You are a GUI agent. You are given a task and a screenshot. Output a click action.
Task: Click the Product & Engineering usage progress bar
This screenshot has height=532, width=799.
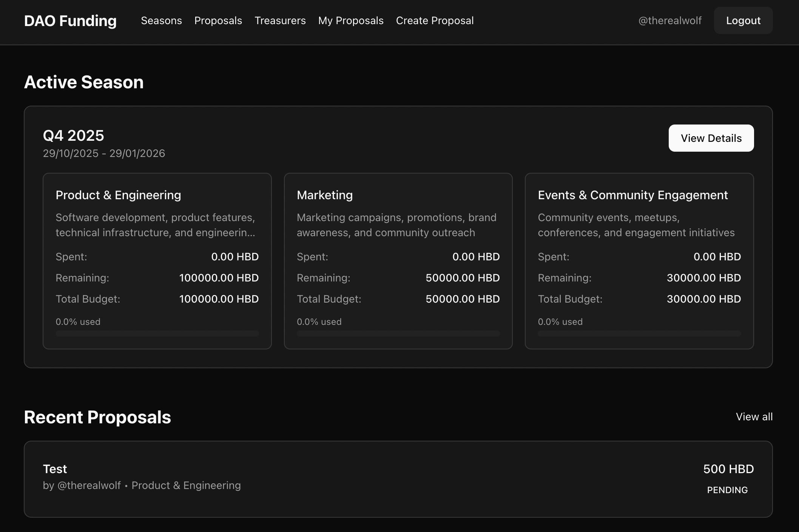coord(157,334)
